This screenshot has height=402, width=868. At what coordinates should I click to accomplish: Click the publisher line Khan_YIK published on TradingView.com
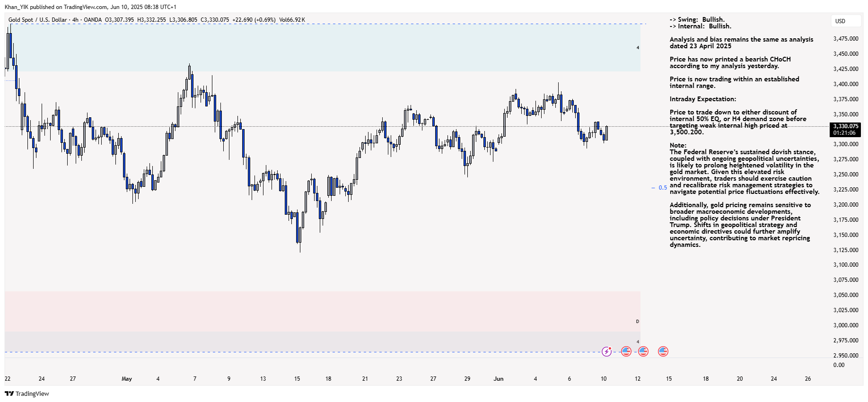point(90,7)
